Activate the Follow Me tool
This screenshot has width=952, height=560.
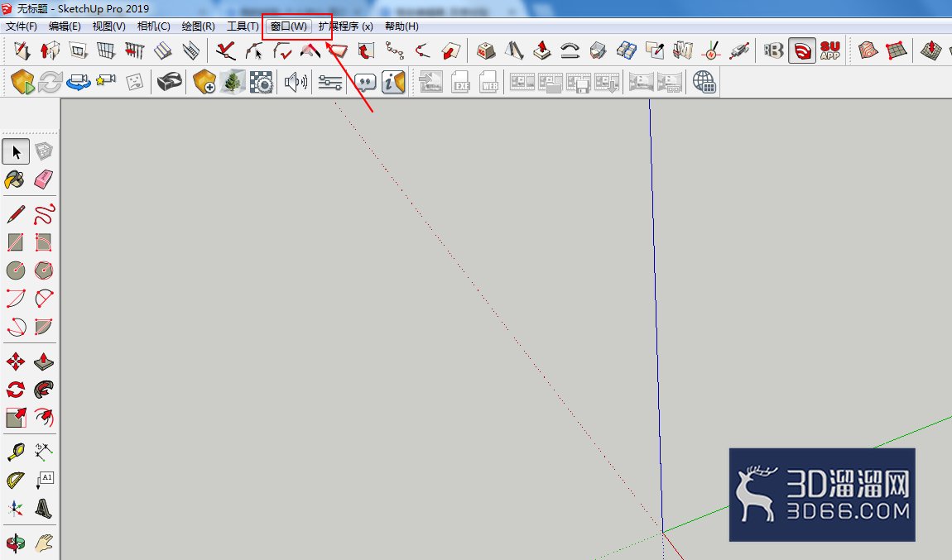click(x=44, y=390)
